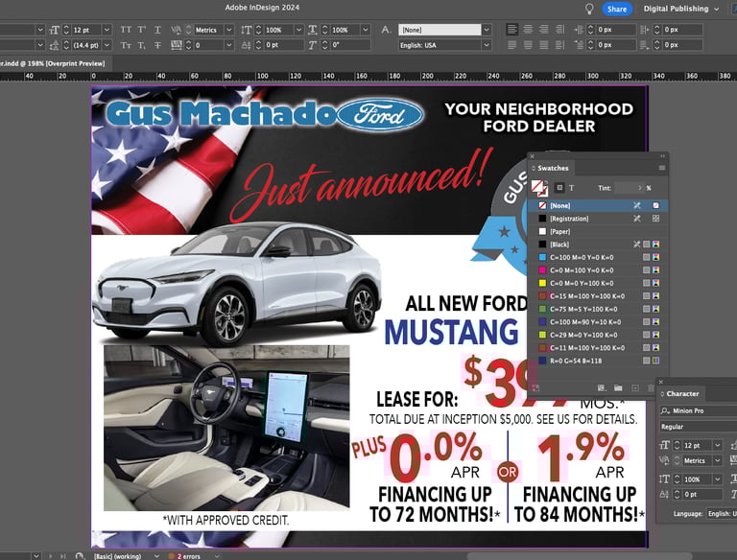Enable Small Caps formatting
This screenshot has width=737, height=560.
(x=126, y=45)
